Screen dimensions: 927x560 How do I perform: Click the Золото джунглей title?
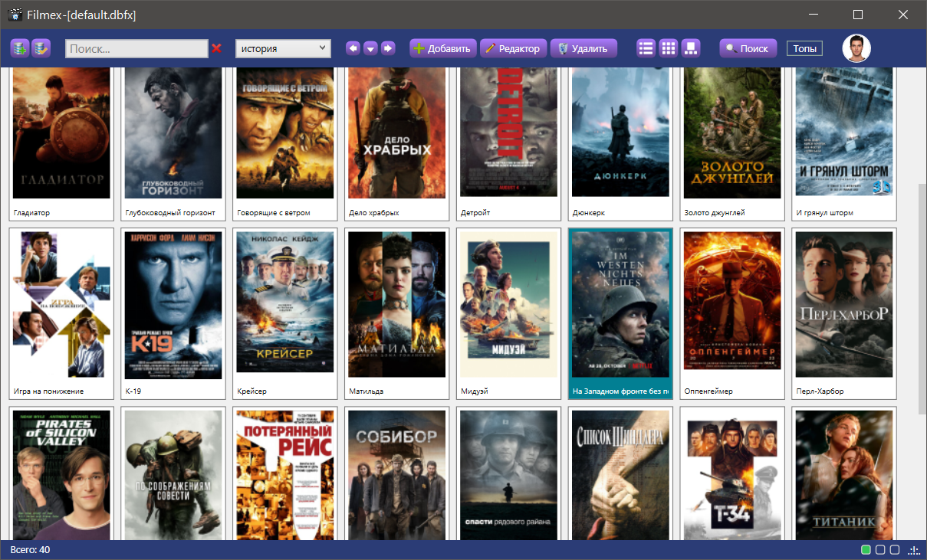pyautogui.click(x=715, y=213)
